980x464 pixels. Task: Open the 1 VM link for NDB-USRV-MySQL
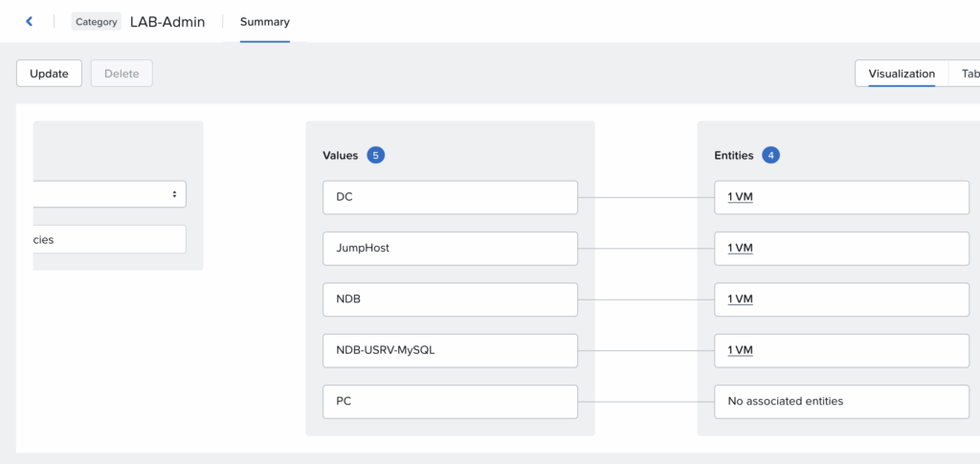[x=740, y=350]
